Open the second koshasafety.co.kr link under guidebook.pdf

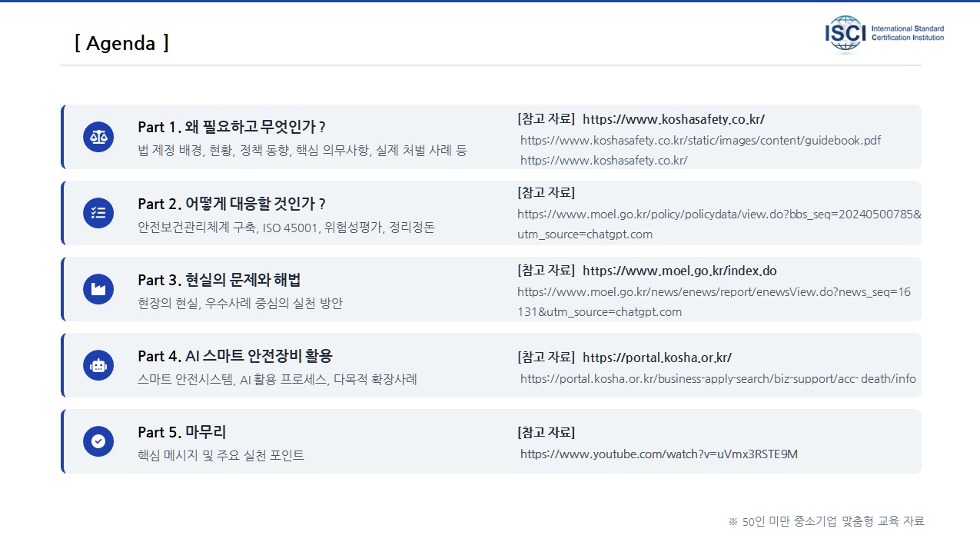603,160
